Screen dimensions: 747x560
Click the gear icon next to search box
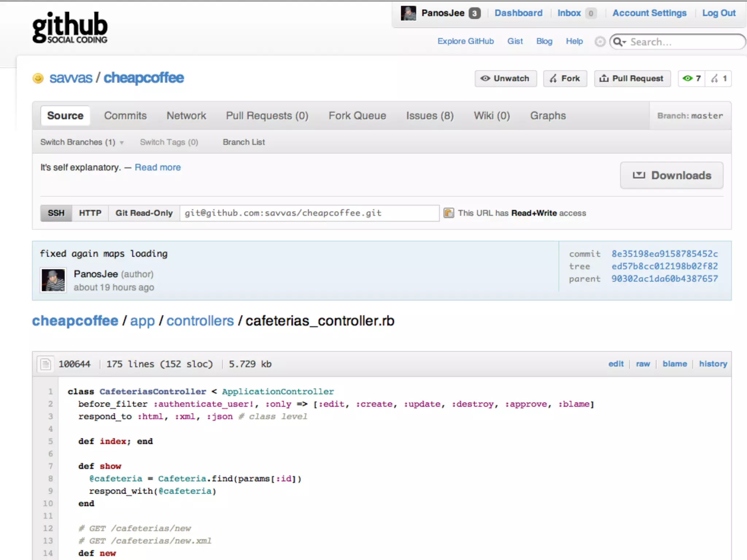[600, 42]
